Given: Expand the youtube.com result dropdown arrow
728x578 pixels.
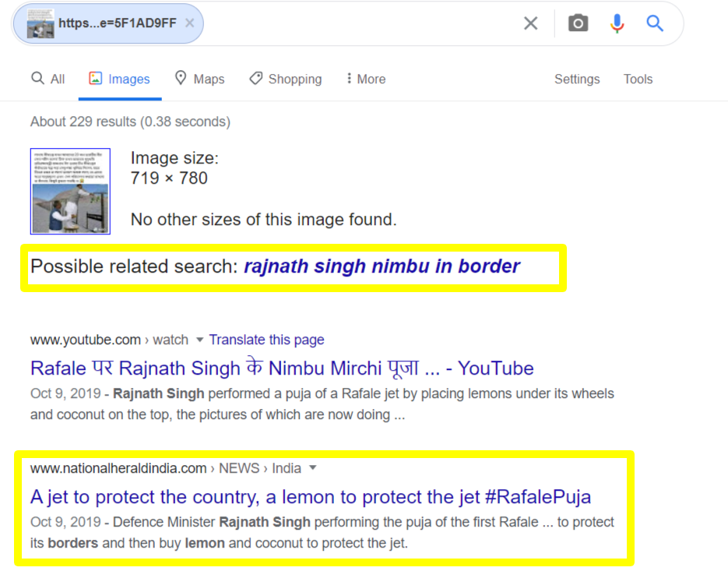Looking at the screenshot, I should click(x=199, y=340).
